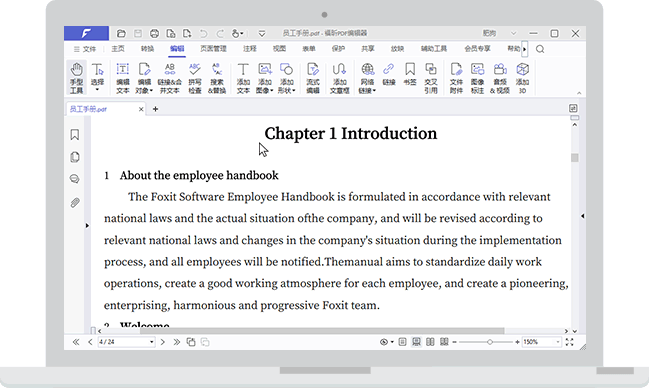Switch to the View (视图) tab
This screenshot has height=388, width=649.
(279, 49)
